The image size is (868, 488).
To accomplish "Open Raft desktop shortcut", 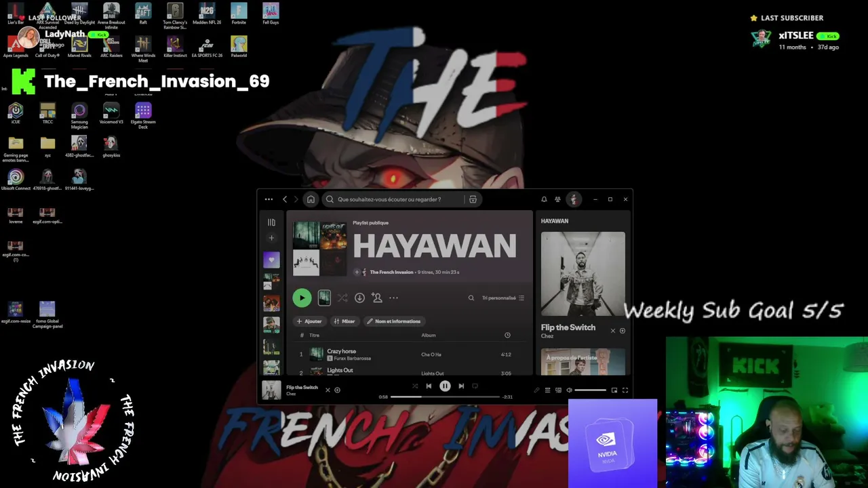I will click(143, 14).
